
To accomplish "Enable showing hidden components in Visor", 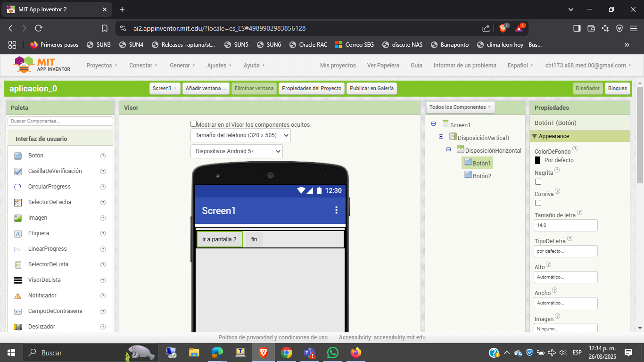I will [x=193, y=124].
